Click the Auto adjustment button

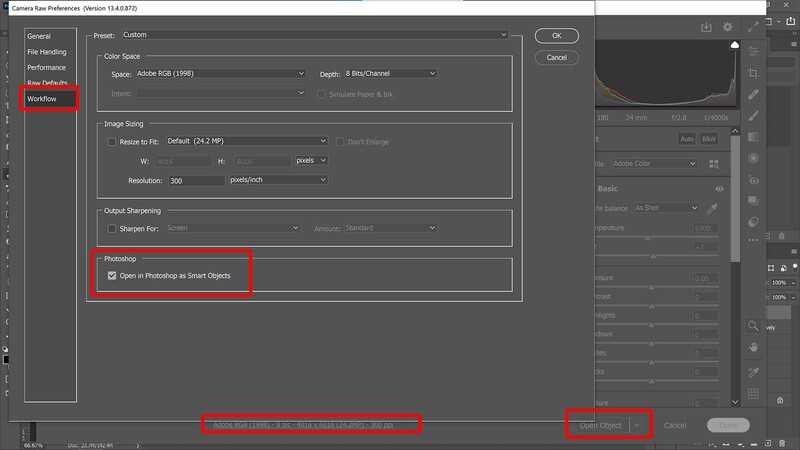point(687,139)
